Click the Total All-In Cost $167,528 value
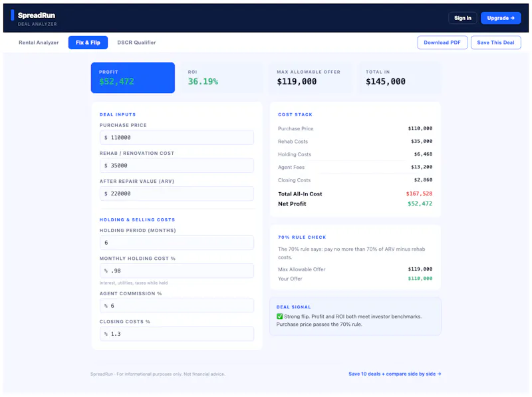Image resolution: width=532 pixels, height=397 pixels. pos(419,194)
